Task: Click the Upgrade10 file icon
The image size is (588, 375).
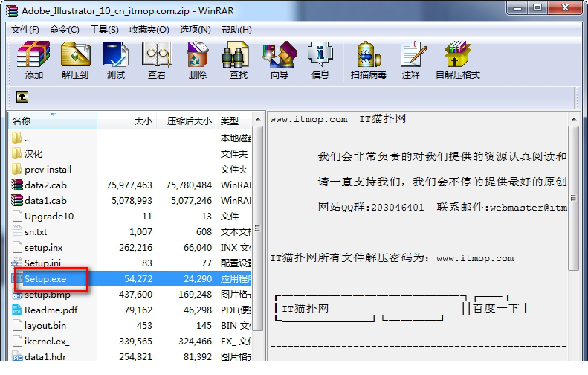Action: coord(17,216)
